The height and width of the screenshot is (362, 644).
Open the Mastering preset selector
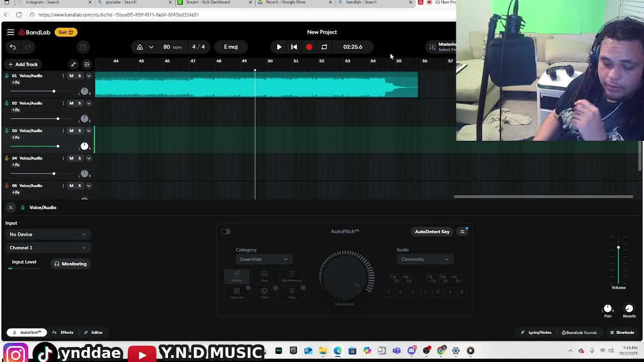pos(442,47)
